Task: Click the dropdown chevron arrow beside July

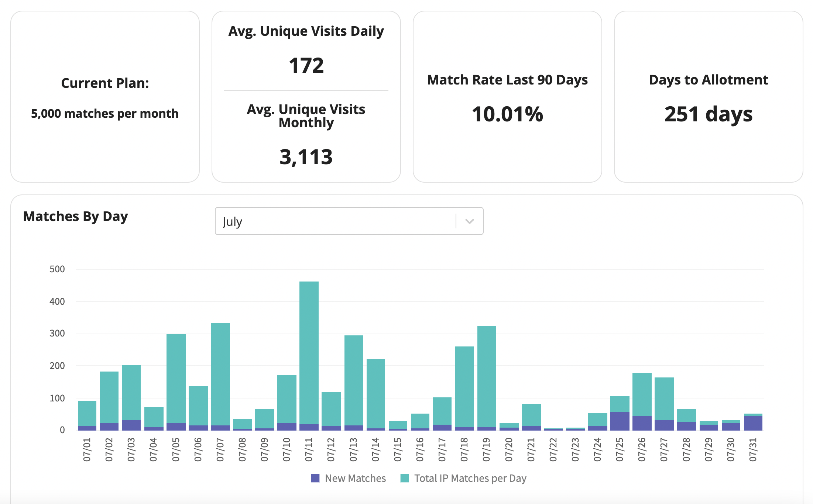Action: pos(470,221)
